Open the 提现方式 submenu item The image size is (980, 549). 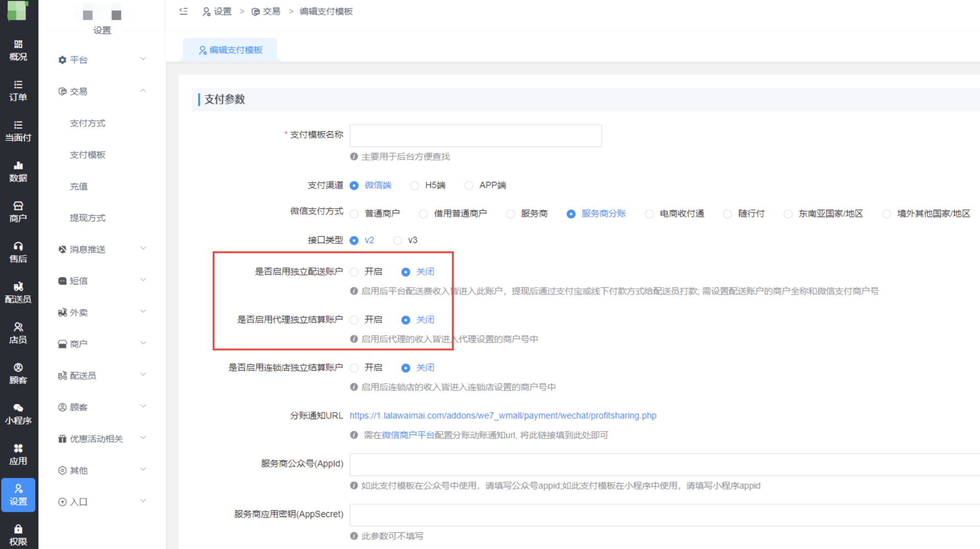click(88, 218)
